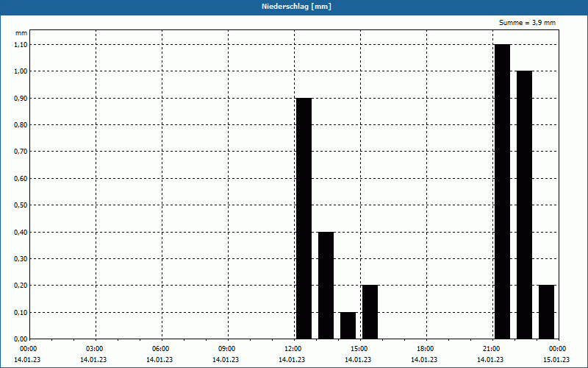Viewport: 588px width, 368px height.
Task: Click the black bar reaching 1,00 mm
Action: pos(524,205)
